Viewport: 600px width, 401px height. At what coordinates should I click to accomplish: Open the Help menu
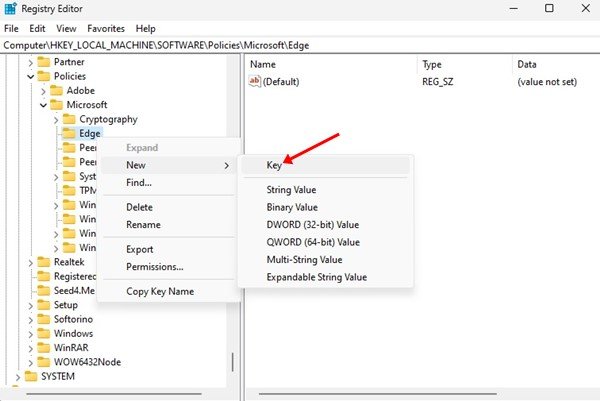[x=145, y=29]
